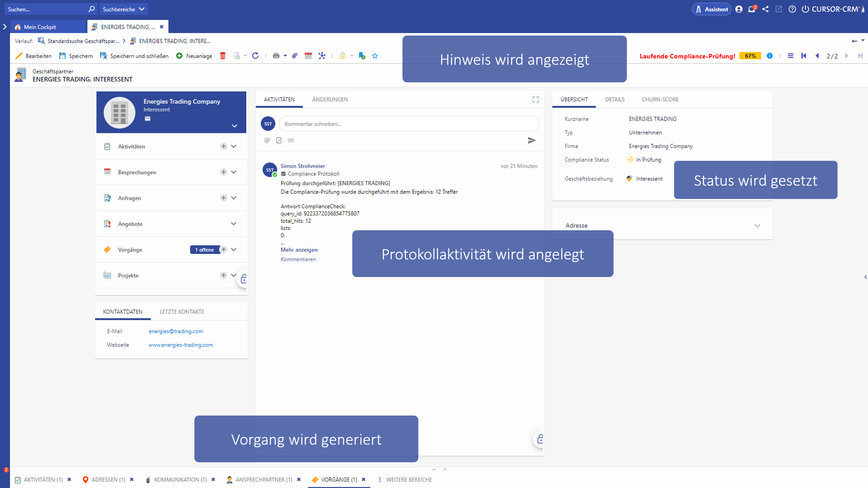Click the refresh icon in toolbar
The height and width of the screenshot is (488, 868).
click(x=255, y=56)
